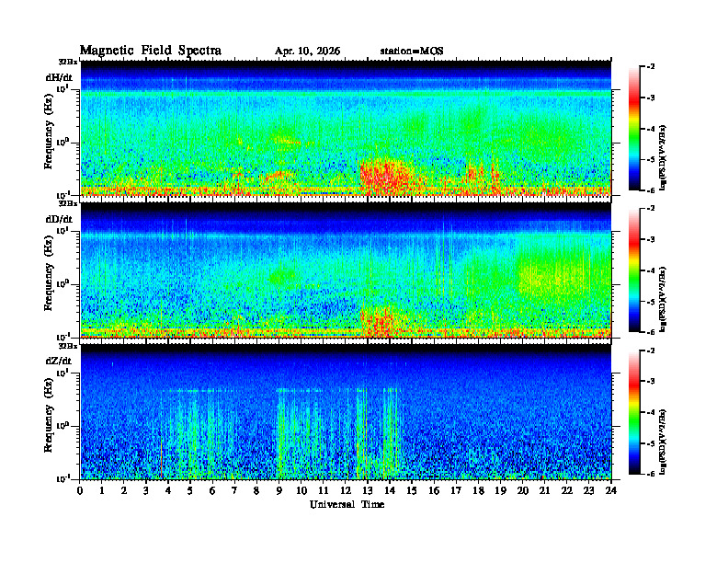This screenshot has width=728, height=563.
Task: Click the "dH/dt" panel label
Action: 59,77
